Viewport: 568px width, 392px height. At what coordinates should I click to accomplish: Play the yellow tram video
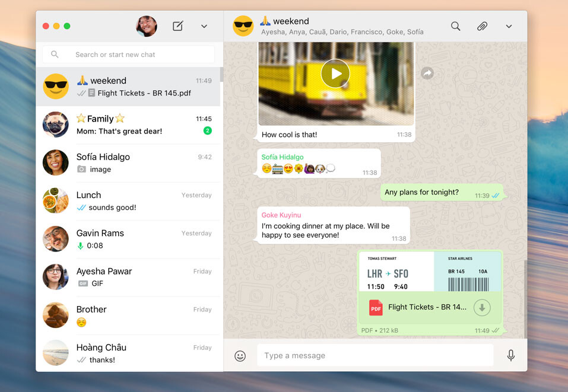(x=335, y=73)
